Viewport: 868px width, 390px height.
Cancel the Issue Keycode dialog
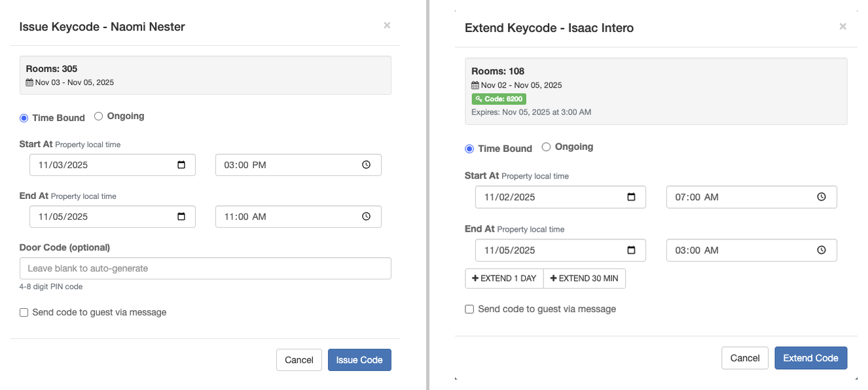[299, 360]
